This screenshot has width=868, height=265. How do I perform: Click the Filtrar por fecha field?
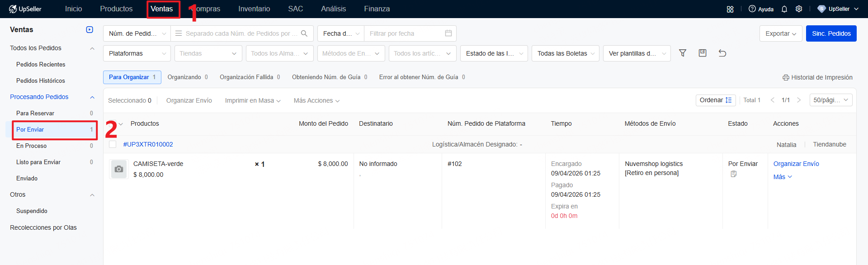point(405,33)
